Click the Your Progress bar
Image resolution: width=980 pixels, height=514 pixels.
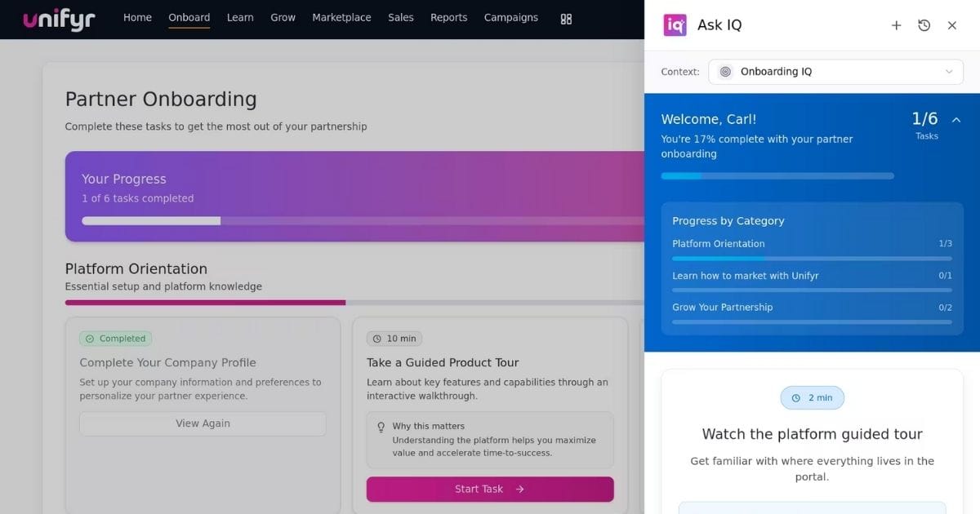coord(363,221)
